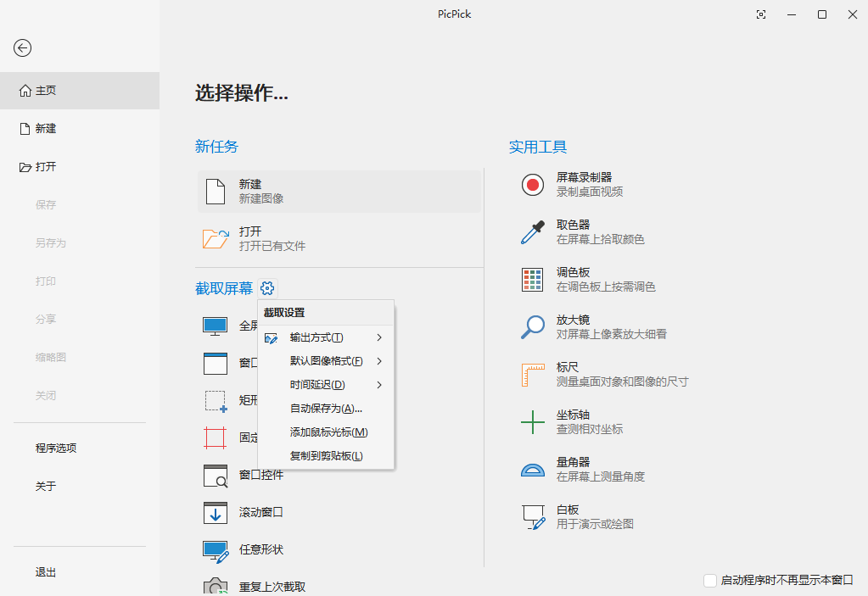This screenshot has width=868, height=596.
Task: Click the 新建 新建图像 task row
Action: click(x=339, y=192)
